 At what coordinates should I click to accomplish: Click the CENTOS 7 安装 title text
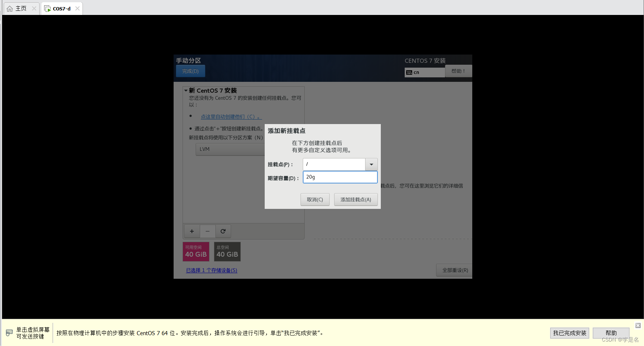pyautogui.click(x=425, y=61)
